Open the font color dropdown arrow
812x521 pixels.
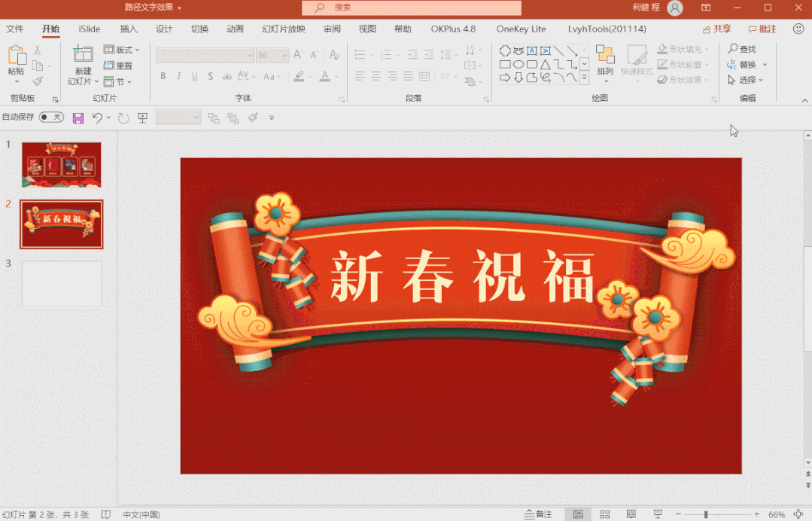click(x=336, y=76)
